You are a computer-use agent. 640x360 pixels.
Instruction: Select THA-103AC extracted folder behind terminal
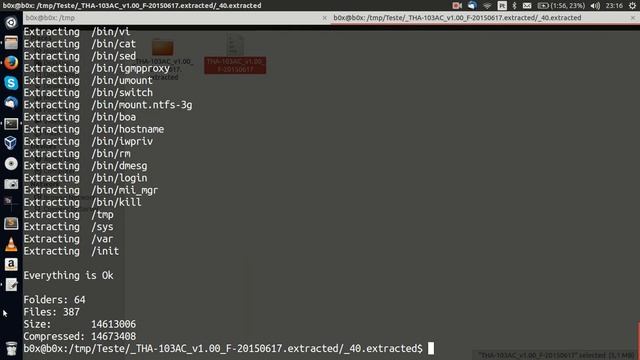click(x=163, y=48)
